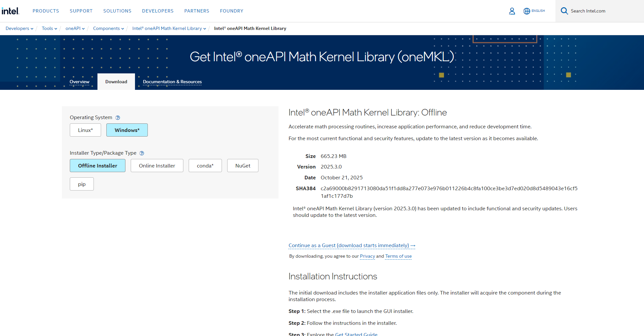Expand the oneAPI breadcrumb dropdown
This screenshot has height=336, width=644.
[75, 29]
